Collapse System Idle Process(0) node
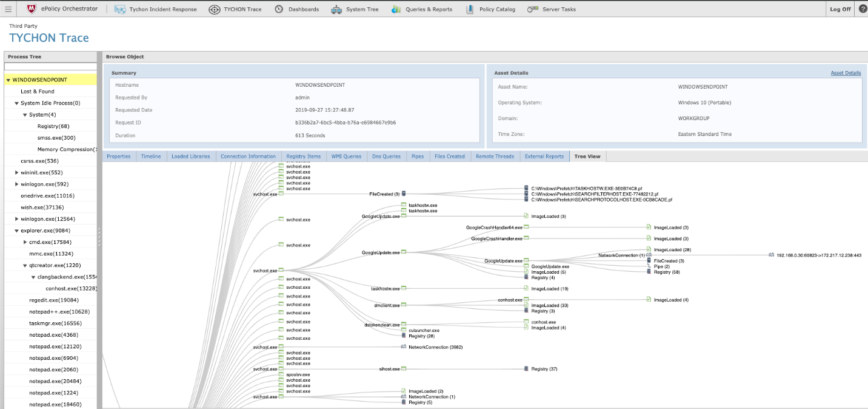Image resolution: width=868 pixels, height=409 pixels. 17,103
